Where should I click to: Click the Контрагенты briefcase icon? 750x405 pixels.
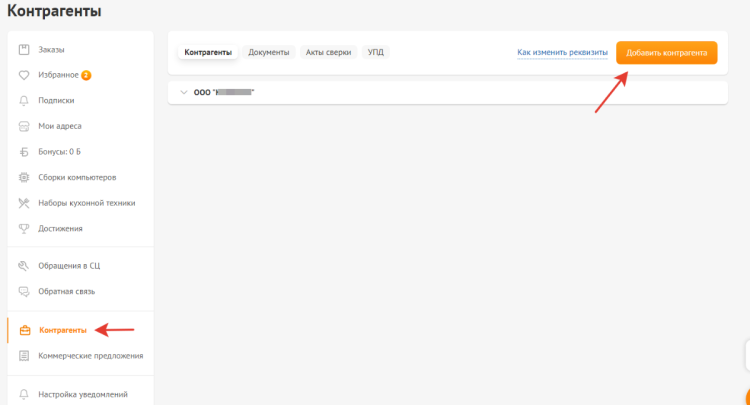click(25, 330)
